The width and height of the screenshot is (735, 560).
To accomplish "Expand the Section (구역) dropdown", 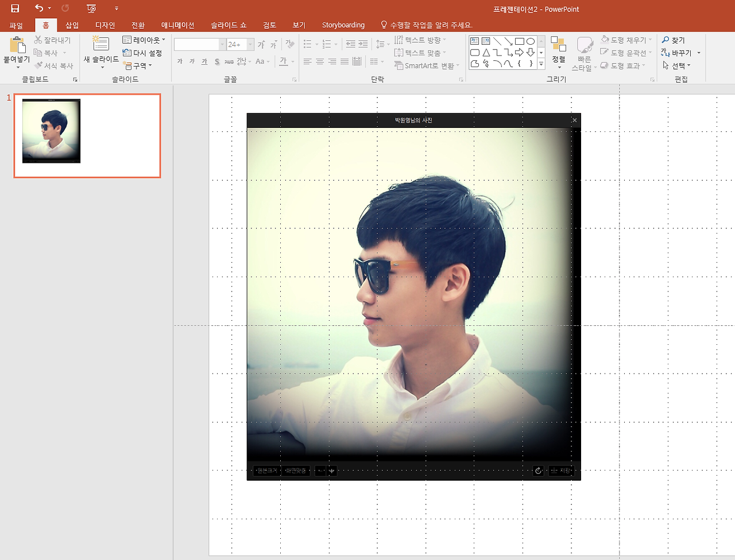I will coord(138,65).
